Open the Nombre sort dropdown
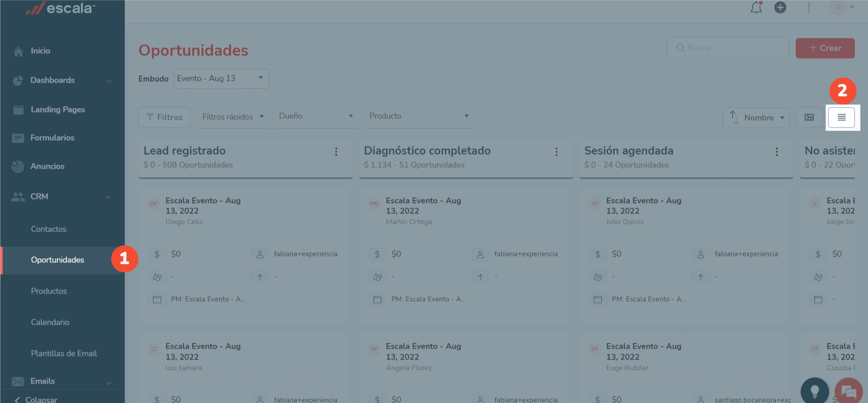Image resolution: width=868 pixels, height=403 pixels. [756, 118]
